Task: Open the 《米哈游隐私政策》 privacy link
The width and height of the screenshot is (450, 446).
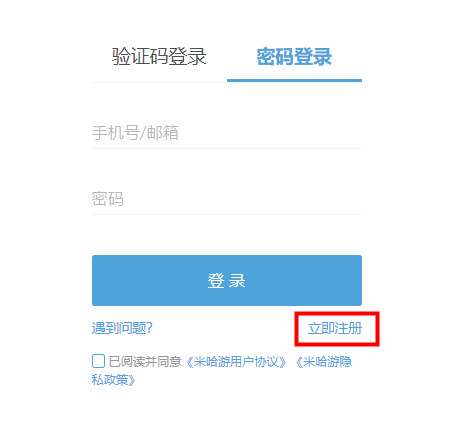Action: (x=324, y=362)
